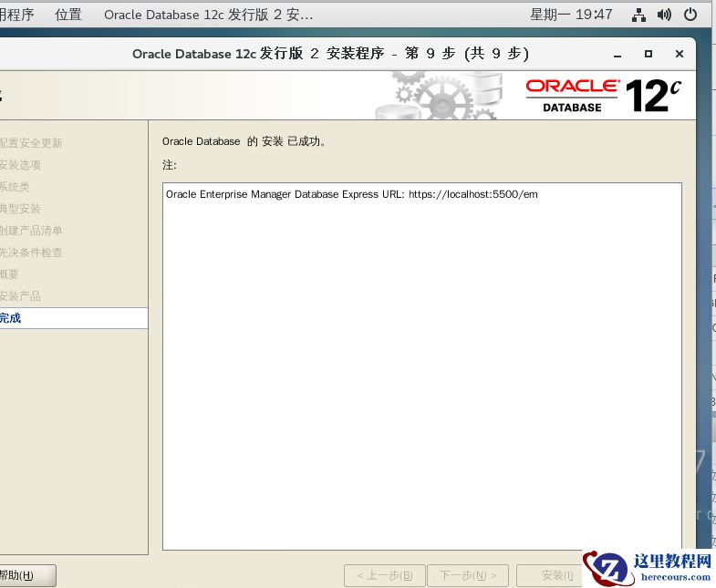The width and height of the screenshot is (716, 588).
Task: Click the 注: label
Action: pos(170,165)
